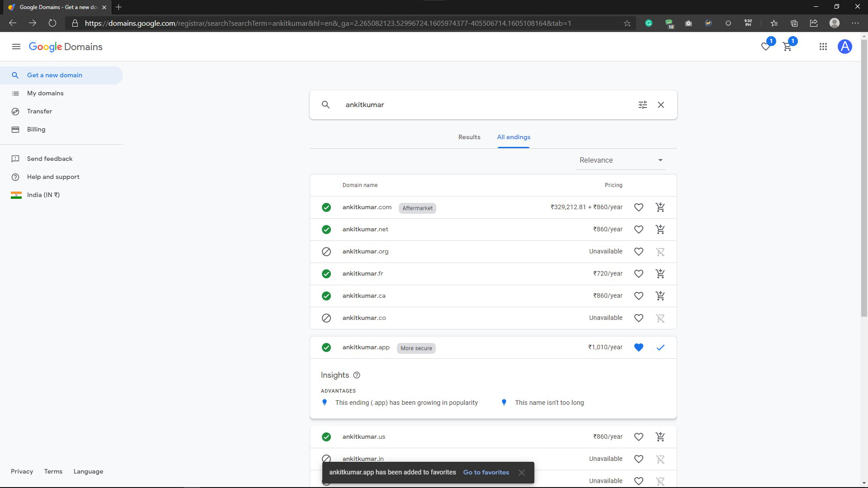Expand the Insights section details
This screenshot has width=868, height=488.
[357, 375]
